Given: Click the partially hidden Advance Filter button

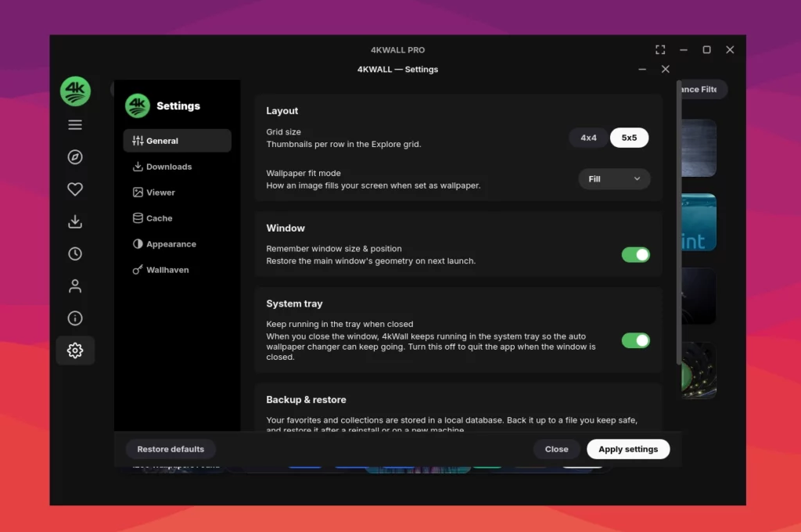Looking at the screenshot, I should click(x=703, y=89).
